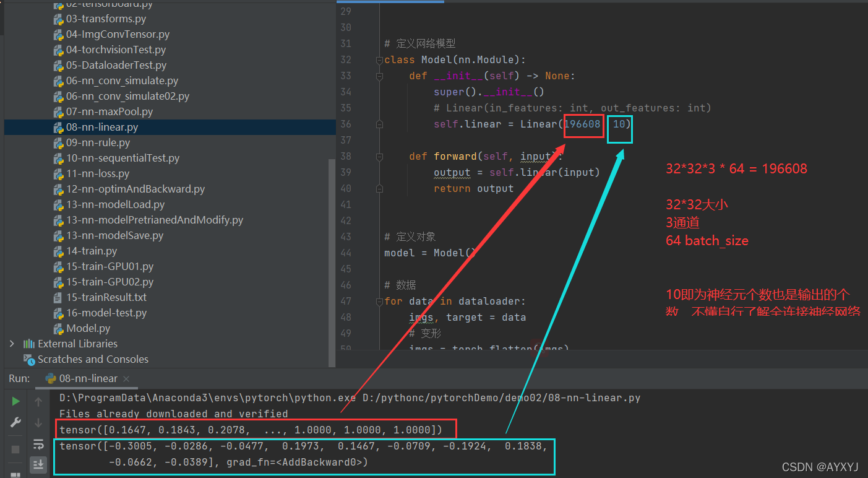Screen dimensions: 868x478
Task: Open 15-train-GPU01.py file
Action: [110, 266]
